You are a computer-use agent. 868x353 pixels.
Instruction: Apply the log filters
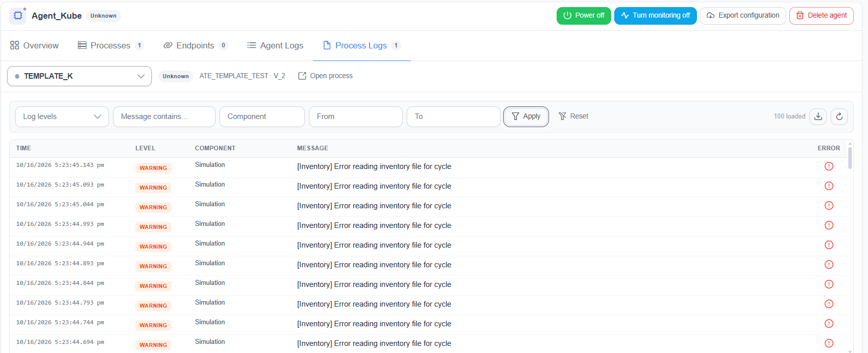526,116
